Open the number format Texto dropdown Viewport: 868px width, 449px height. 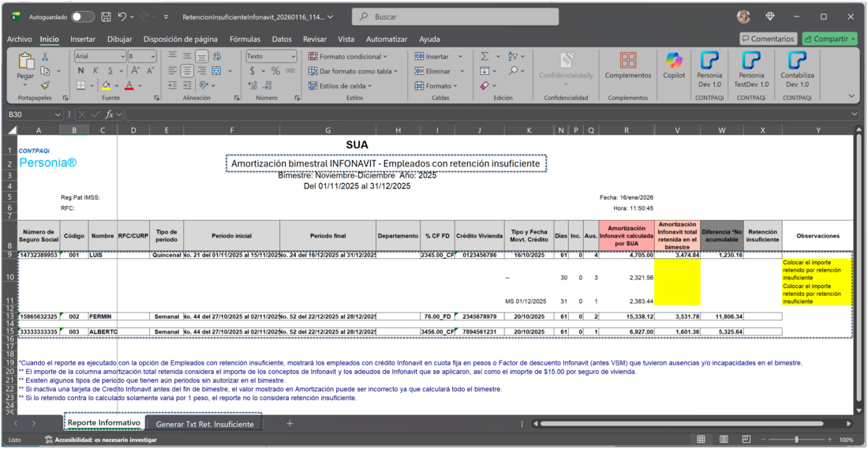(293, 57)
